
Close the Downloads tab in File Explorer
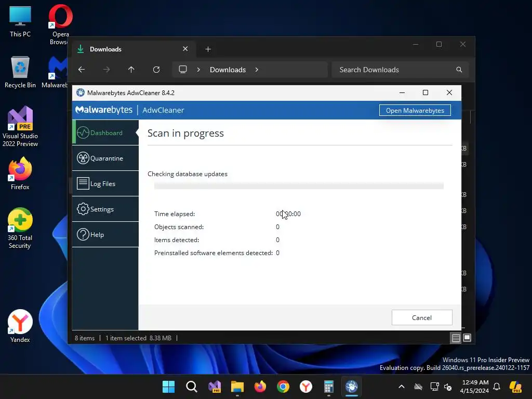click(185, 49)
